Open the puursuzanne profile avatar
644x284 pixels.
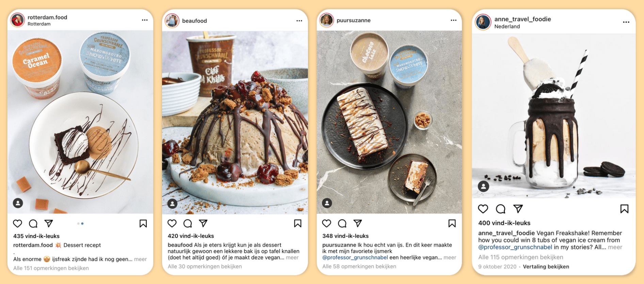[326, 20]
